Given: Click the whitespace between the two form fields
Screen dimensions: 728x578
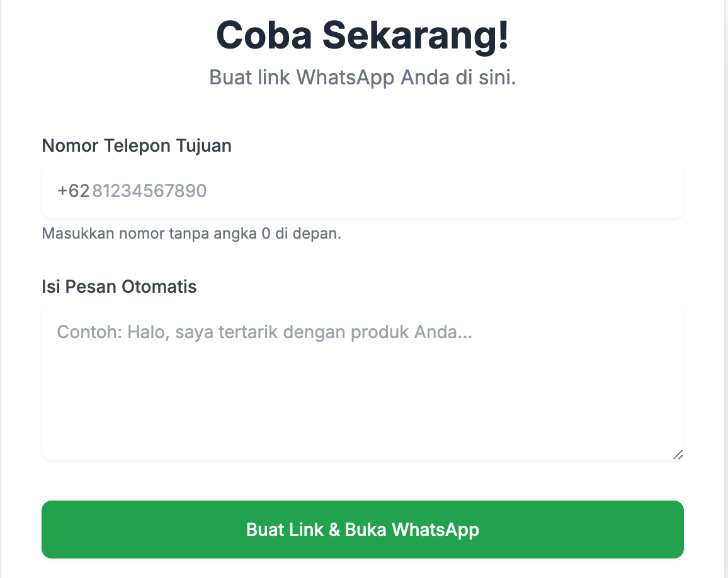Looking at the screenshot, I should point(363,261).
